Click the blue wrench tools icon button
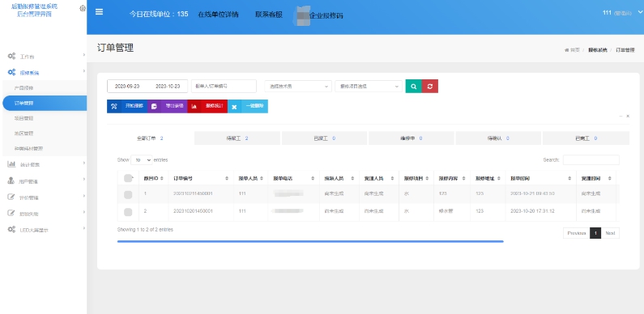Image resolution: width=644 pixels, height=314 pixels. click(x=114, y=106)
